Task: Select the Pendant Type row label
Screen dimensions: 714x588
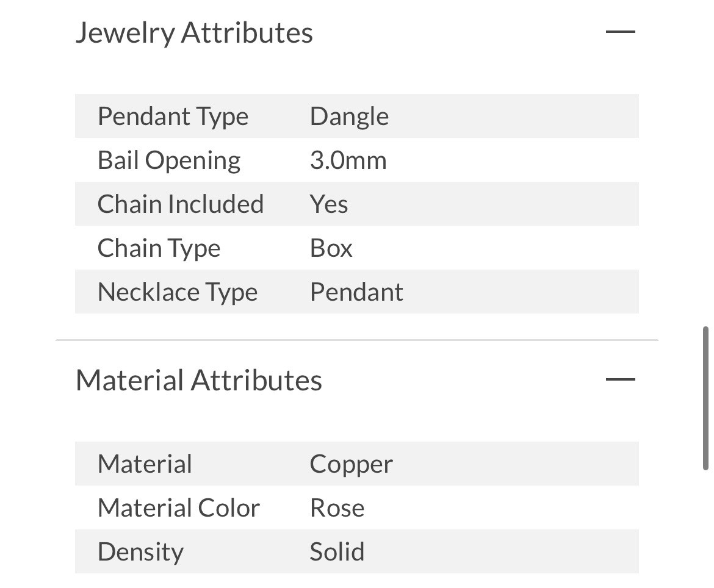Action: coord(173,117)
